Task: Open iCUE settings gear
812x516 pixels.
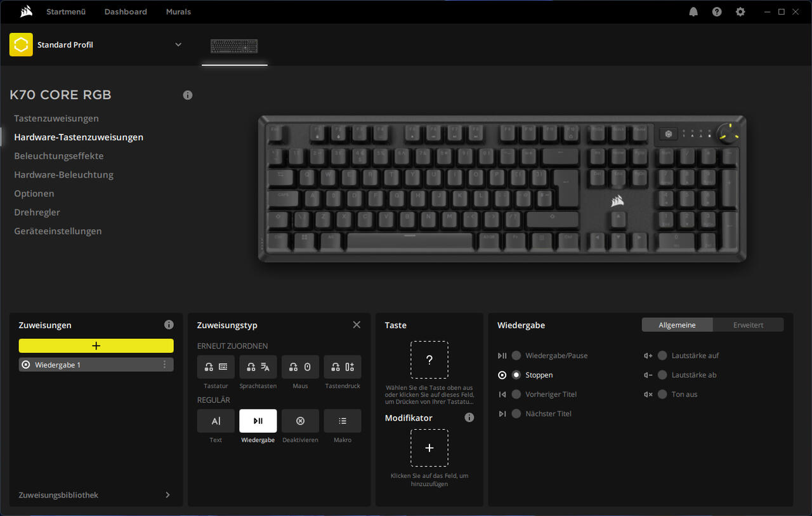Action: [x=740, y=11]
